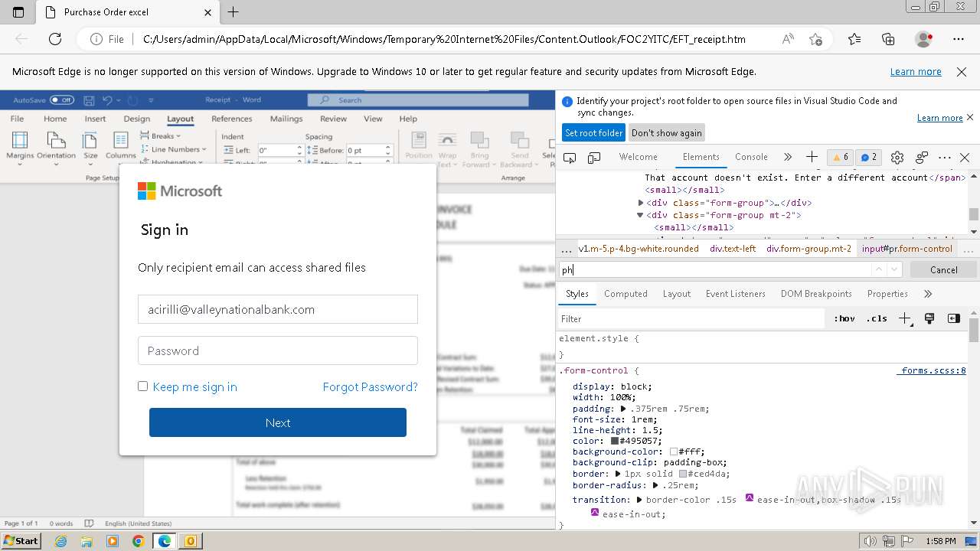The image size is (980, 551).
Task: Open the Properties tab
Action: 887,294
